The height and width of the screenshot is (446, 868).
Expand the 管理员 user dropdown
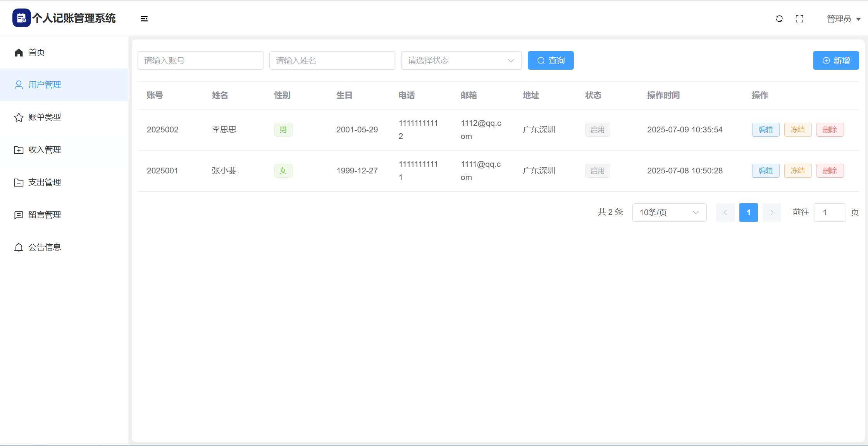(x=844, y=19)
